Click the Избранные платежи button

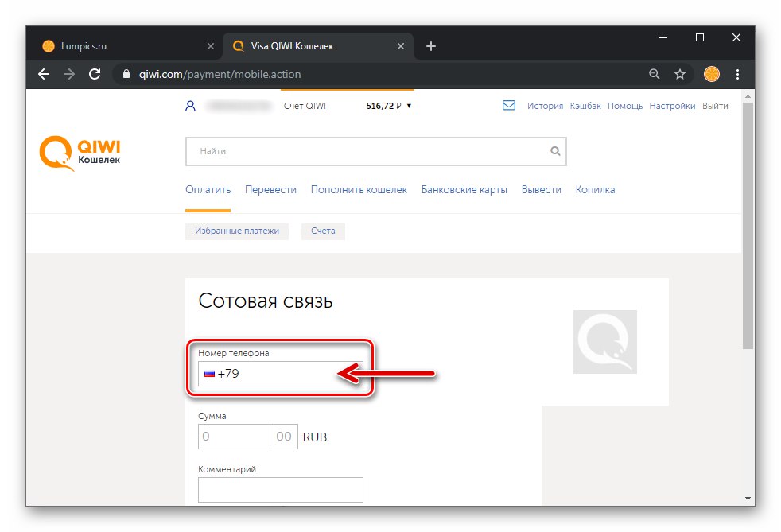pyautogui.click(x=237, y=231)
